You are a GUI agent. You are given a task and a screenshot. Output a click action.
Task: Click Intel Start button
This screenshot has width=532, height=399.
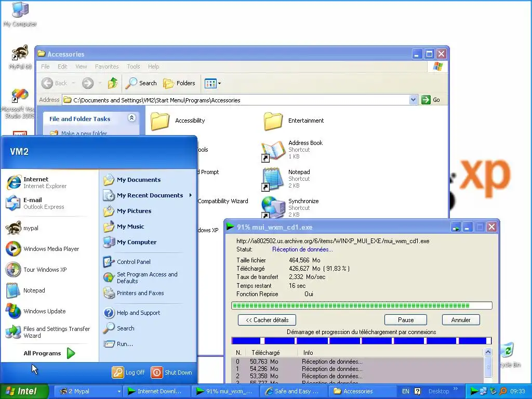24,391
